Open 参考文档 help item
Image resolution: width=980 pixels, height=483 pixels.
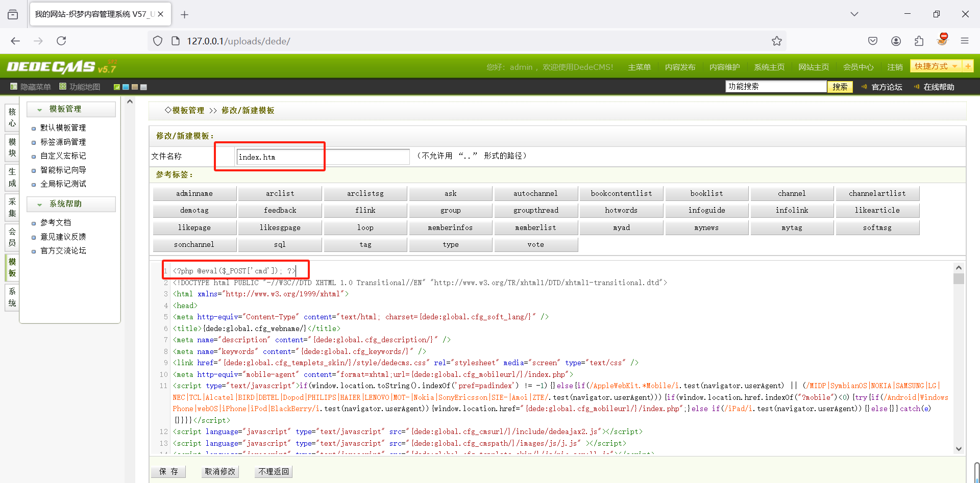tap(56, 222)
